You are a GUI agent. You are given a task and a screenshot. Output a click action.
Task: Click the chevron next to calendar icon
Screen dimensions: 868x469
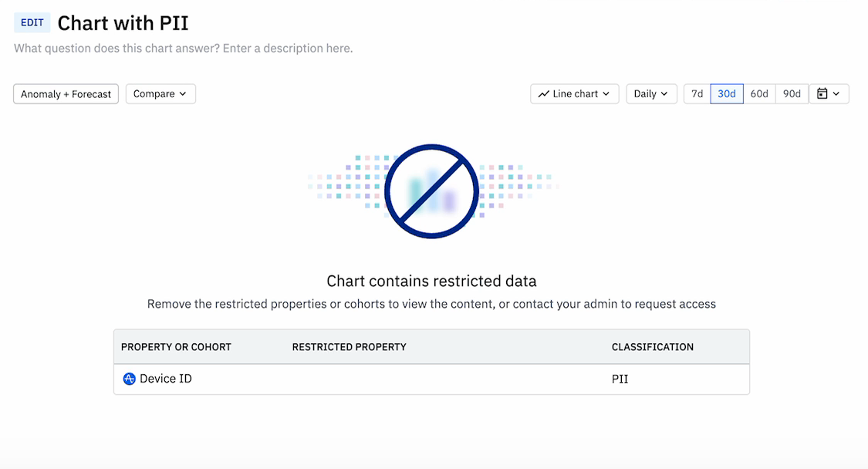(836, 94)
